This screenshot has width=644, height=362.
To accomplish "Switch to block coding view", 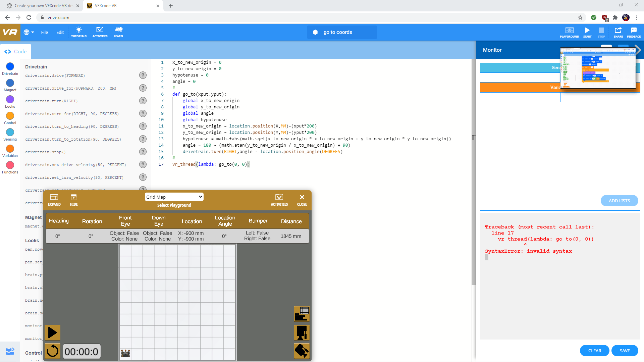I will click(x=9, y=351).
